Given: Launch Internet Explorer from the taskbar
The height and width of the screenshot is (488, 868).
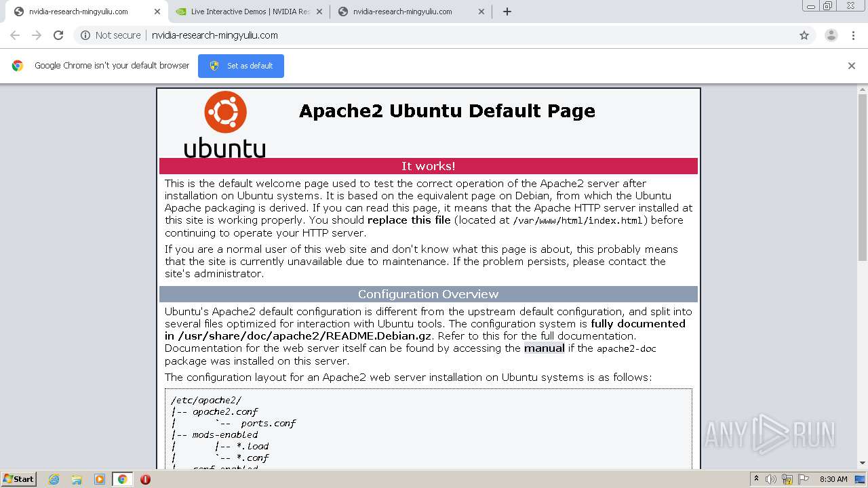Looking at the screenshot, I should click(54, 479).
